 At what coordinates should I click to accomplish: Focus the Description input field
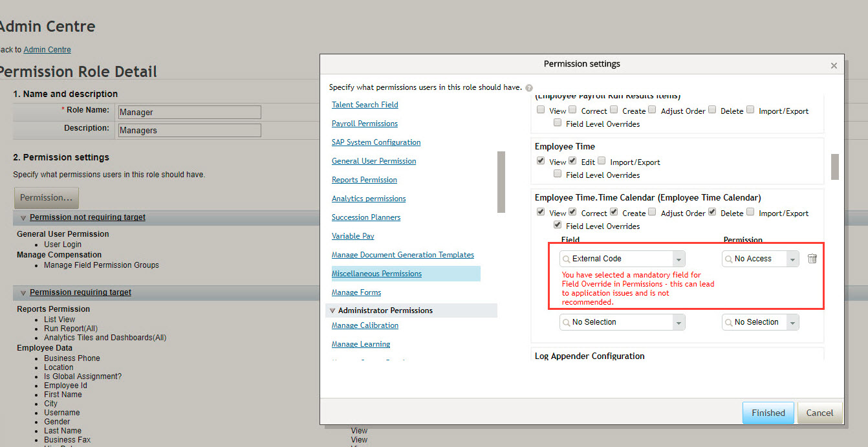(x=189, y=131)
